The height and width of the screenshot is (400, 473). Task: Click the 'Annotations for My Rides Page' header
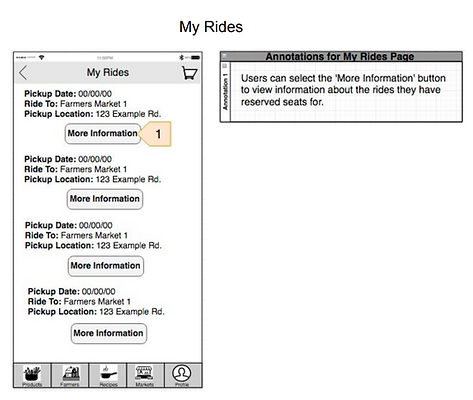coord(341,56)
